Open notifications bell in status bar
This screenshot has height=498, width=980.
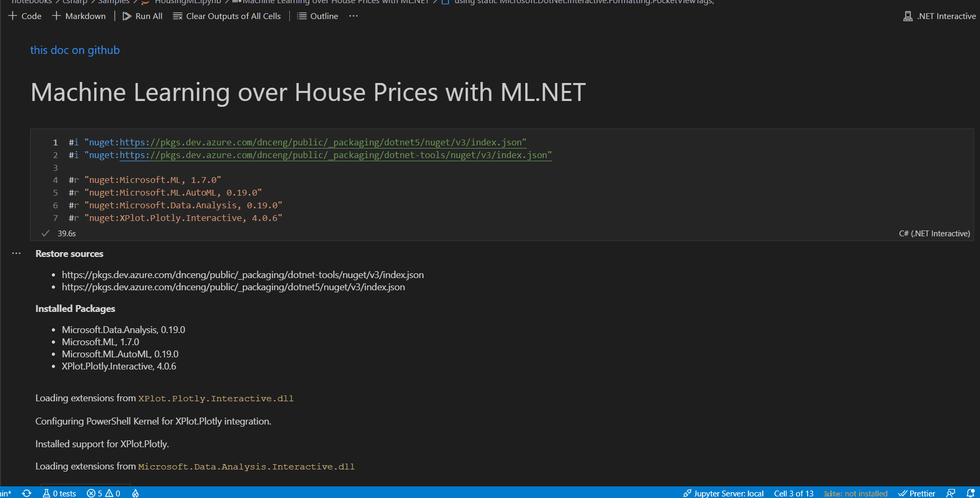click(x=970, y=493)
